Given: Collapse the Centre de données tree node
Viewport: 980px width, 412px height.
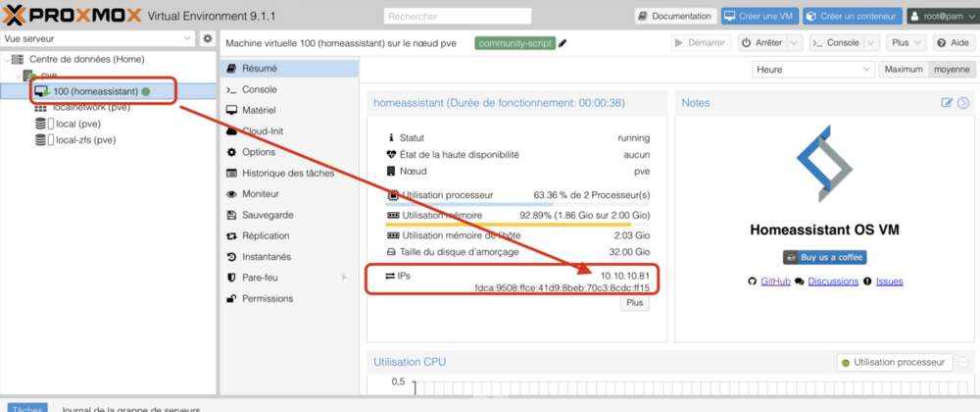Looking at the screenshot, I should (x=6, y=60).
